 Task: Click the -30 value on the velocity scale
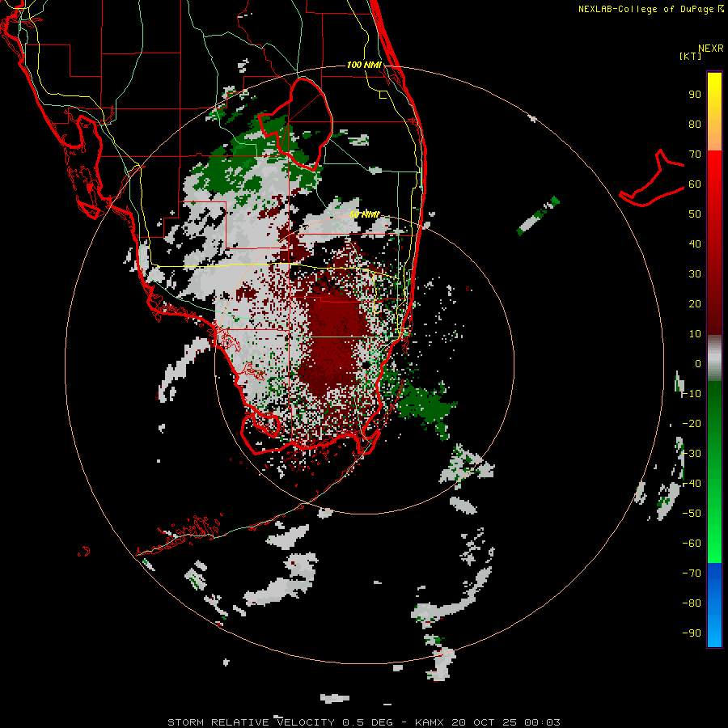[692, 454]
